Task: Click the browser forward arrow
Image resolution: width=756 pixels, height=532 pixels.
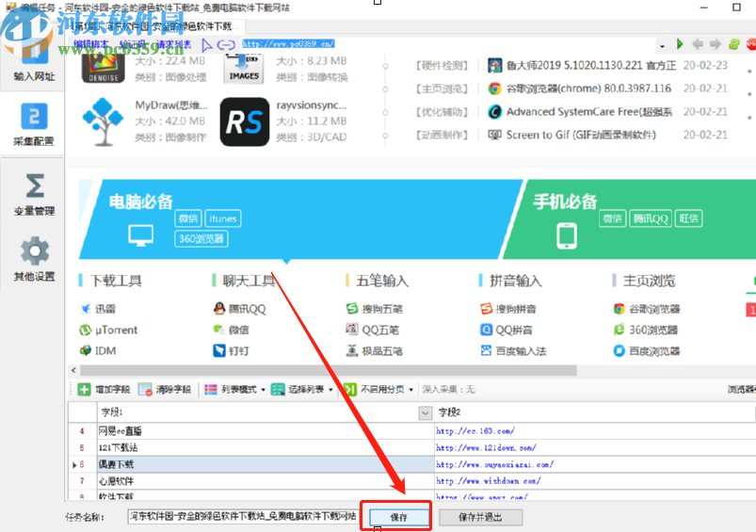Action: coord(716,44)
